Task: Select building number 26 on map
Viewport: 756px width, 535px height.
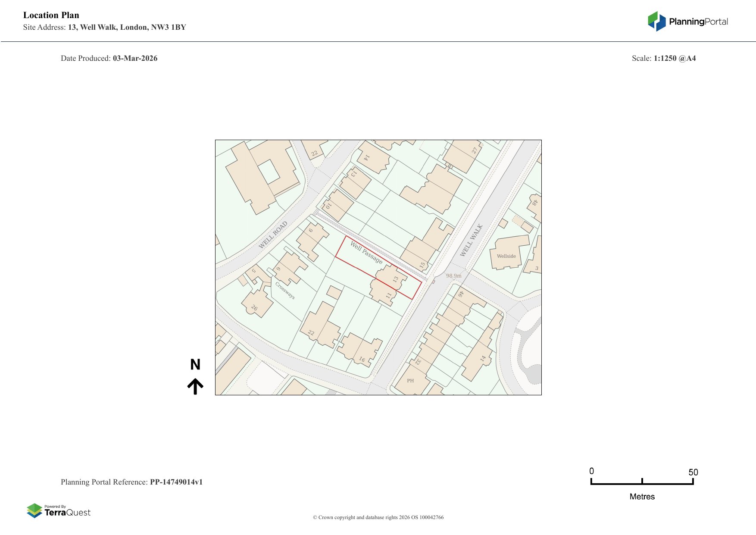Action: point(254,308)
